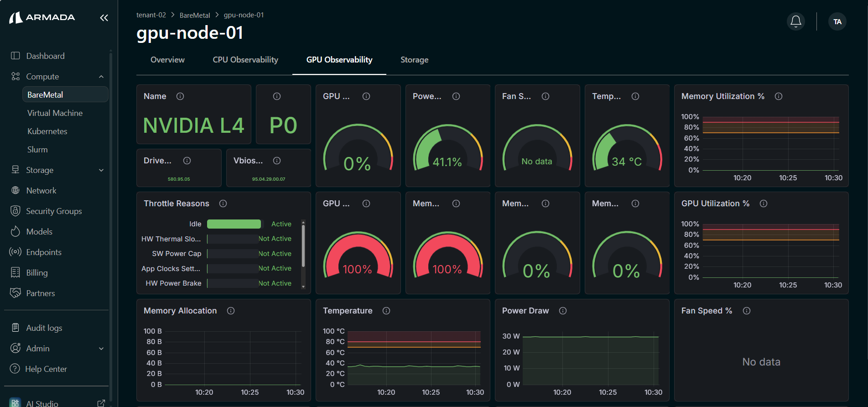Image resolution: width=868 pixels, height=407 pixels.
Task: Open notifications bell
Action: (796, 21)
